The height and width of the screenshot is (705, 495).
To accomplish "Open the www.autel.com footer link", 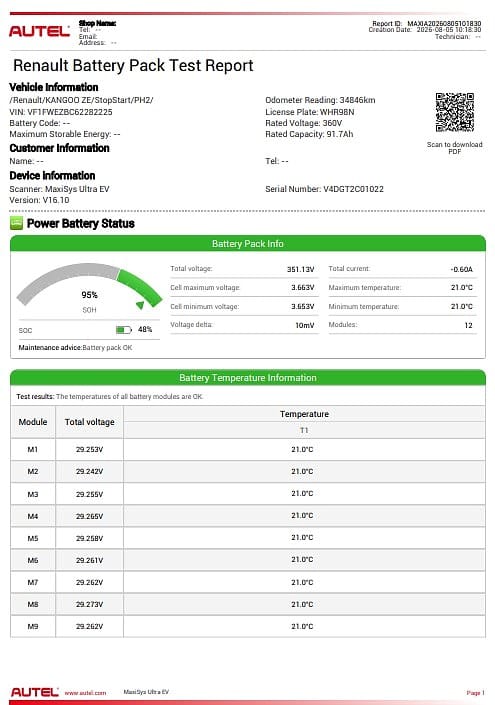I will [x=85, y=692].
